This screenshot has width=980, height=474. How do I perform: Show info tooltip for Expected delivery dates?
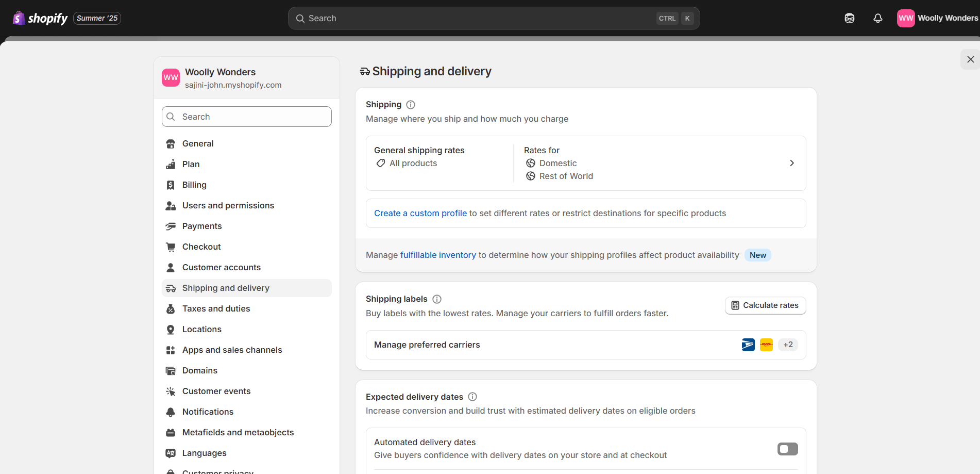[x=472, y=397]
